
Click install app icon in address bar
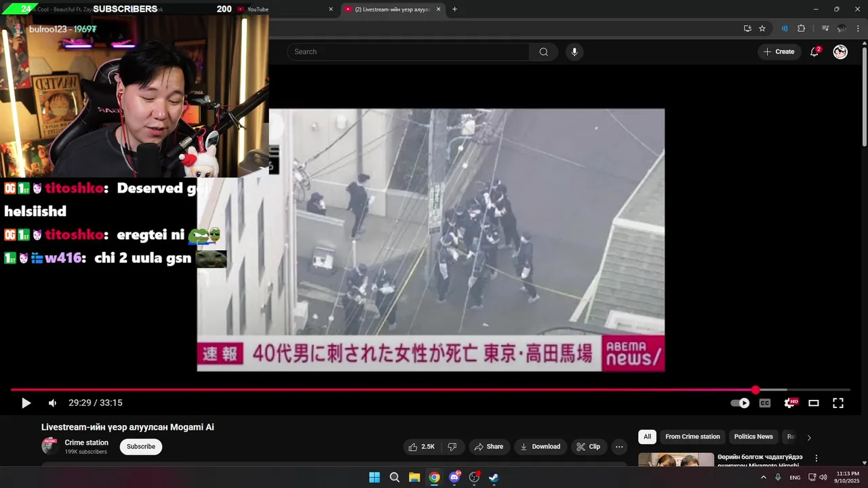pyautogui.click(x=747, y=28)
